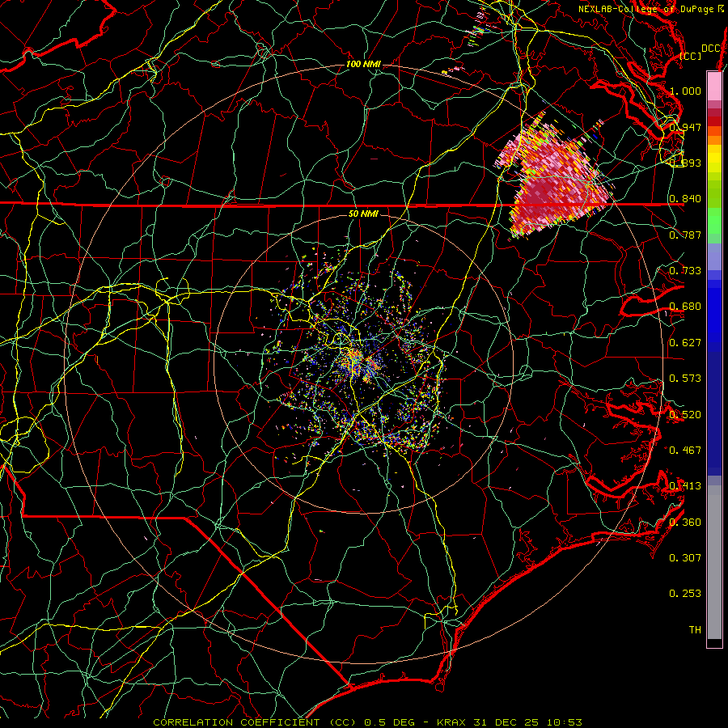Click the TH threshold label
728x728 pixels.
tap(695, 630)
